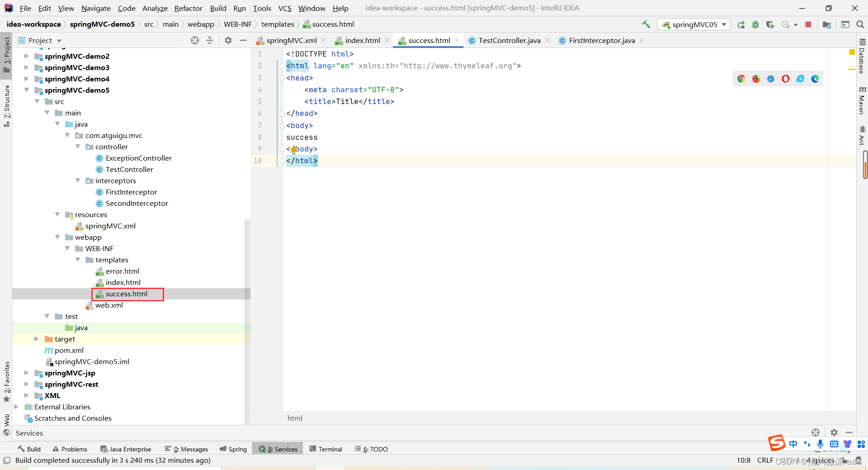This screenshot has height=470, width=868.
Task: Collapse the controller package
Action: (x=77, y=147)
